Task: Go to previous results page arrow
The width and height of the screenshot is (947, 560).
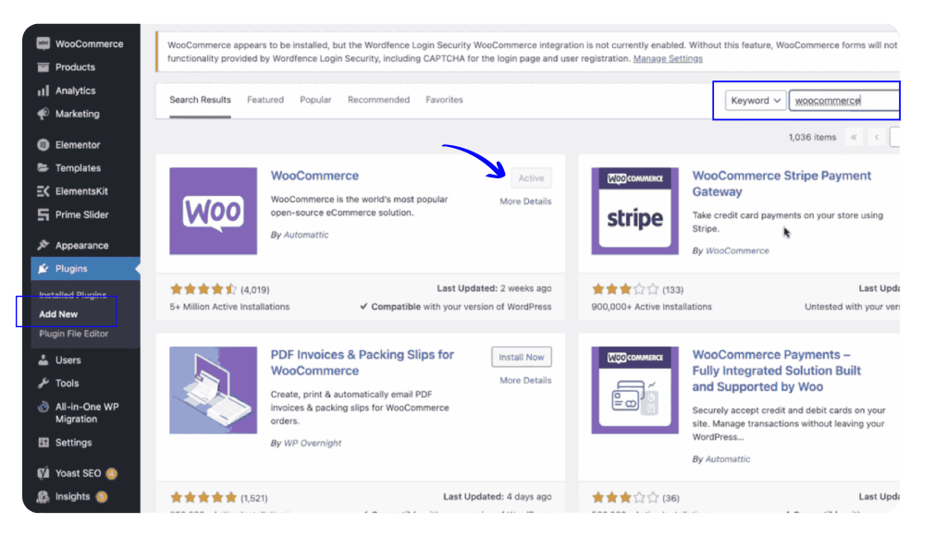Action: (877, 138)
